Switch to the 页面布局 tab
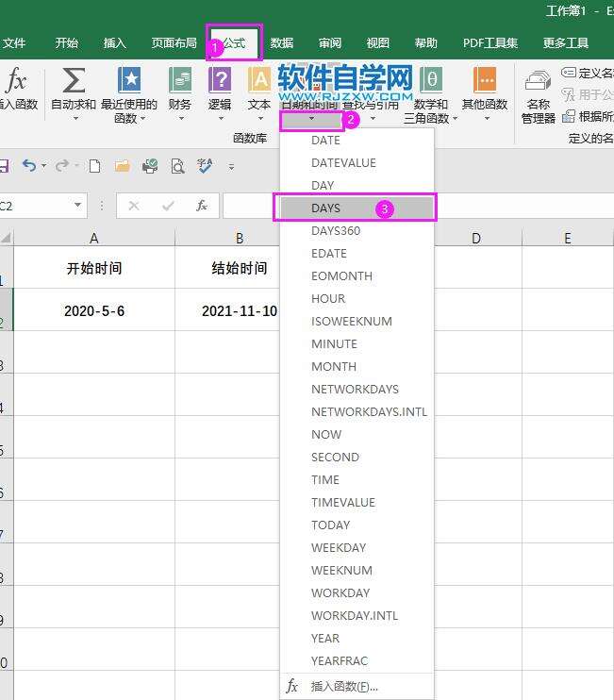Image resolution: width=614 pixels, height=700 pixels. coord(174,42)
